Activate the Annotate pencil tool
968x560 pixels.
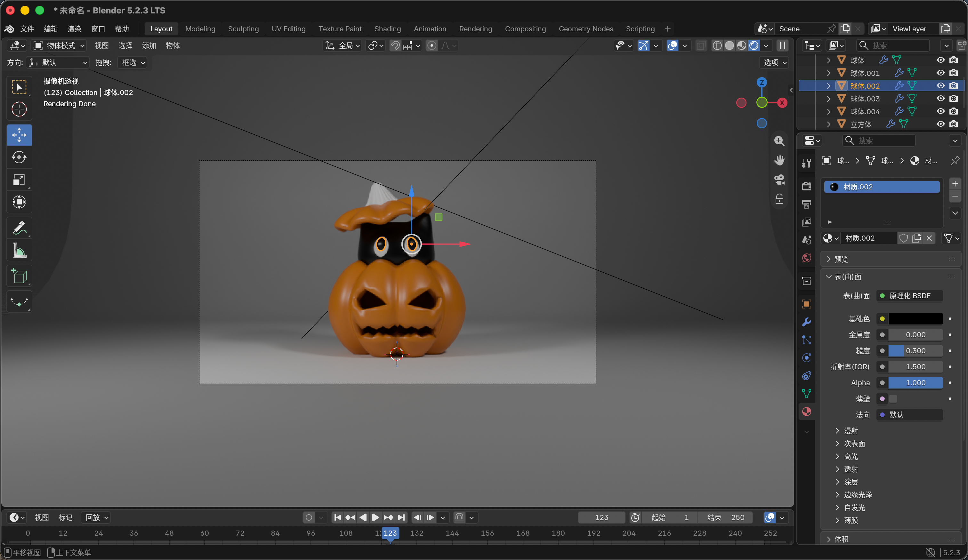pos(19,228)
